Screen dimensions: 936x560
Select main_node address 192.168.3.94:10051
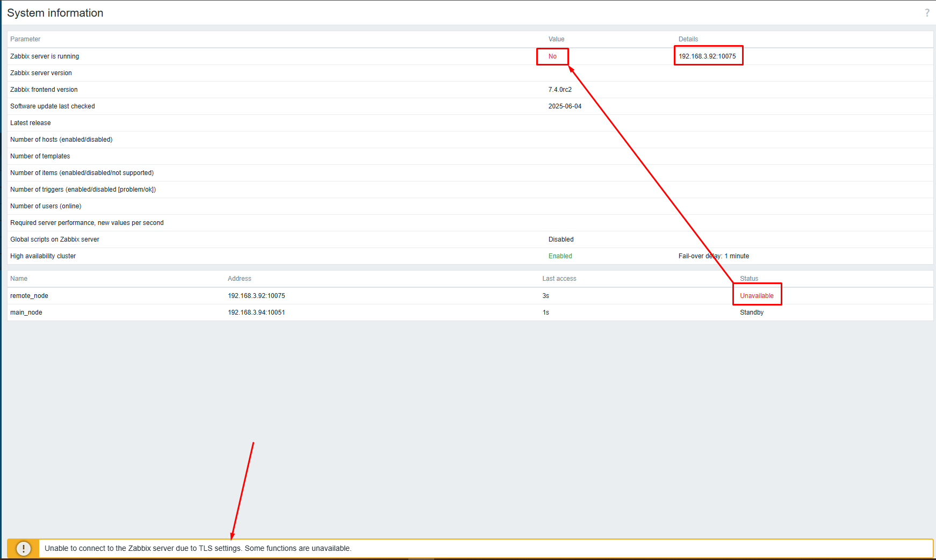(256, 312)
